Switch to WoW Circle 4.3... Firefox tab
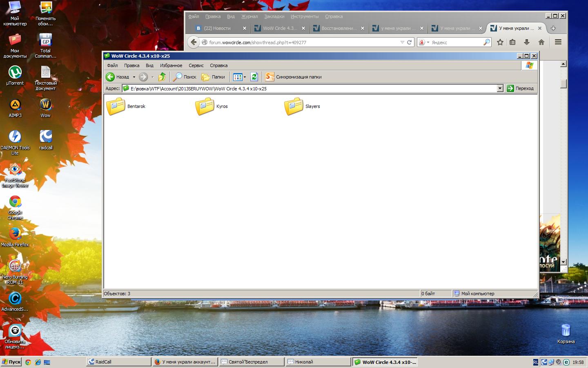This screenshot has width=588, height=368. pyautogui.click(x=279, y=28)
